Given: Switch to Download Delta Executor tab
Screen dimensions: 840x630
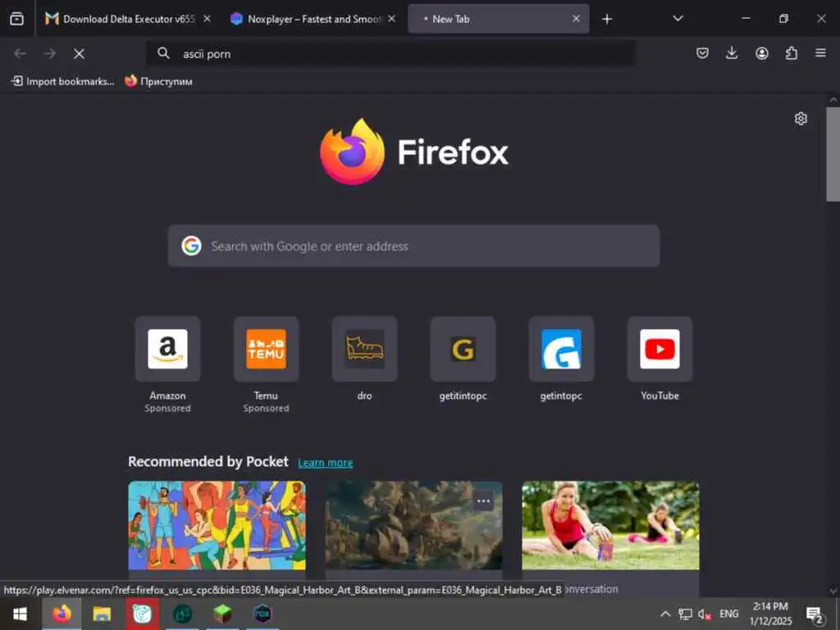Looking at the screenshot, I should tap(128, 19).
